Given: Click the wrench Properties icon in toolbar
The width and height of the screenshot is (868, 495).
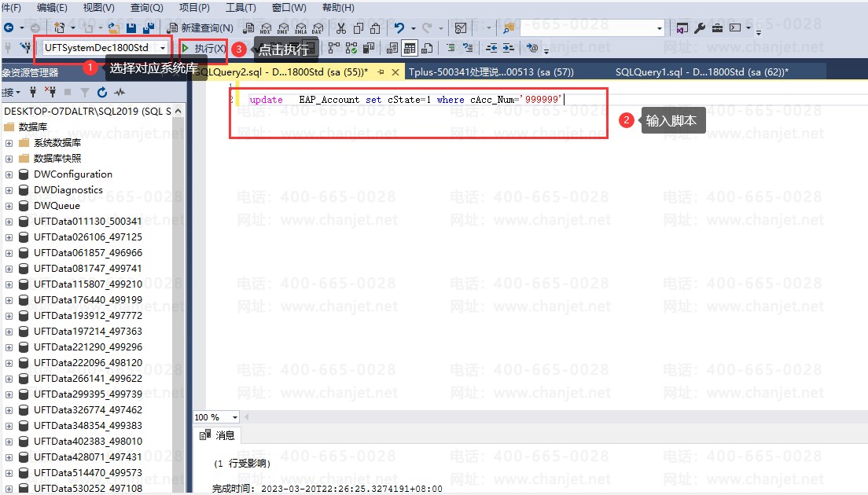Looking at the screenshot, I should click(x=700, y=27).
